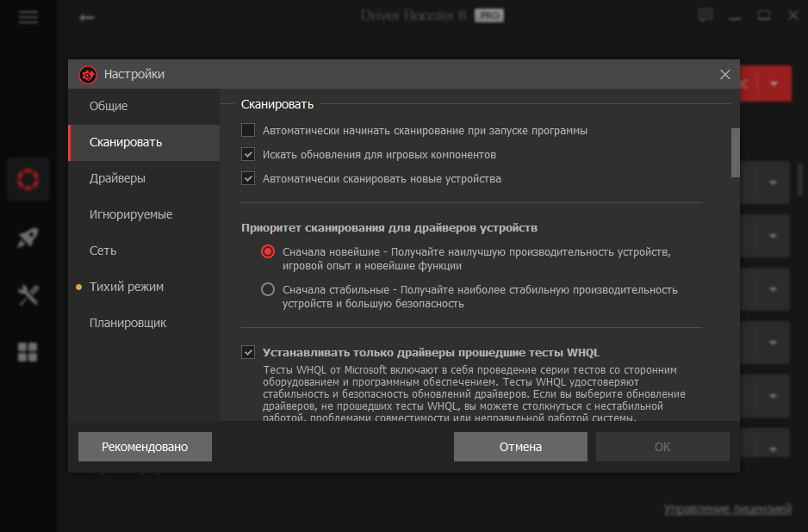Select the Scan tool in the sidebar

(x=28, y=178)
